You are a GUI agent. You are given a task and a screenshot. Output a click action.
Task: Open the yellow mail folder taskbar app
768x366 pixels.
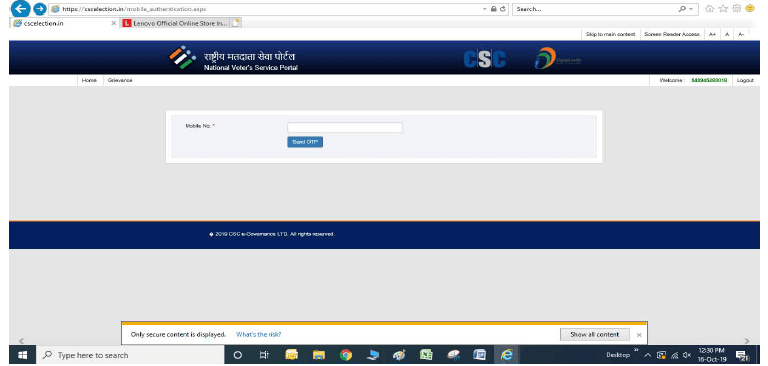point(291,355)
